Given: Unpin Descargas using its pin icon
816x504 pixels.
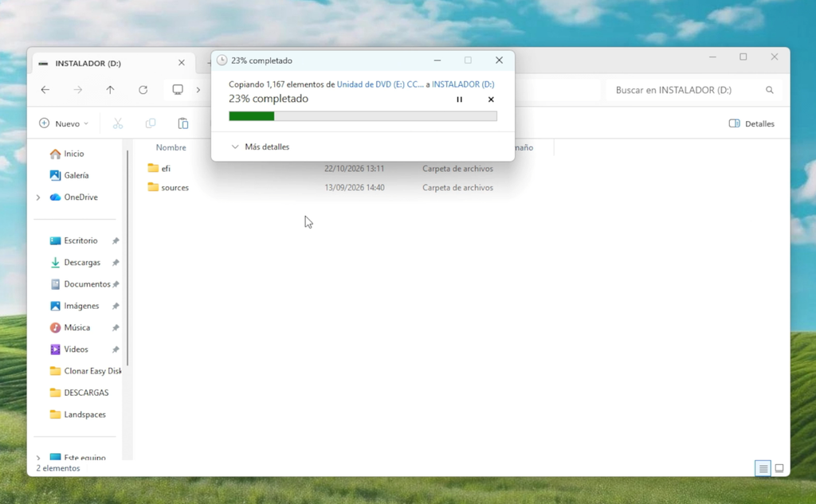Looking at the screenshot, I should pyautogui.click(x=116, y=263).
